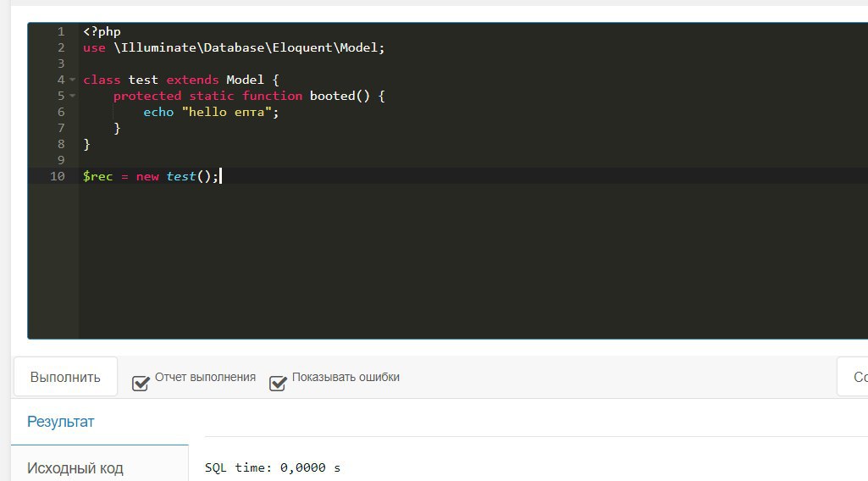Image resolution: width=868 pixels, height=481 pixels.
Task: Click line number 3 in the gutter
Action: click(61, 64)
